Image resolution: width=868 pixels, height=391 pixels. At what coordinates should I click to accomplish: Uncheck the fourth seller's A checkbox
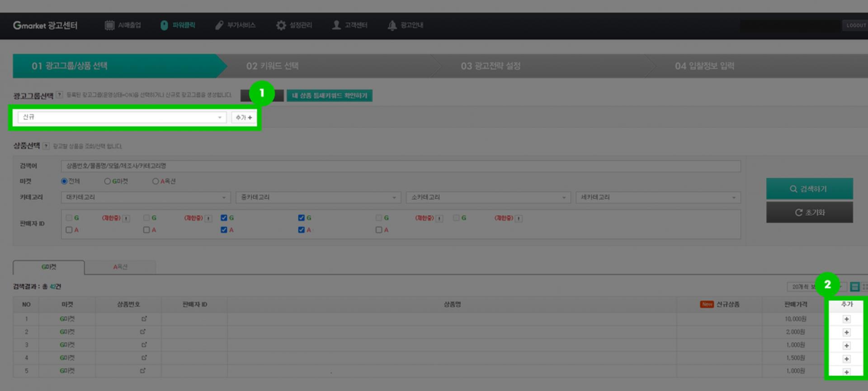[301, 230]
